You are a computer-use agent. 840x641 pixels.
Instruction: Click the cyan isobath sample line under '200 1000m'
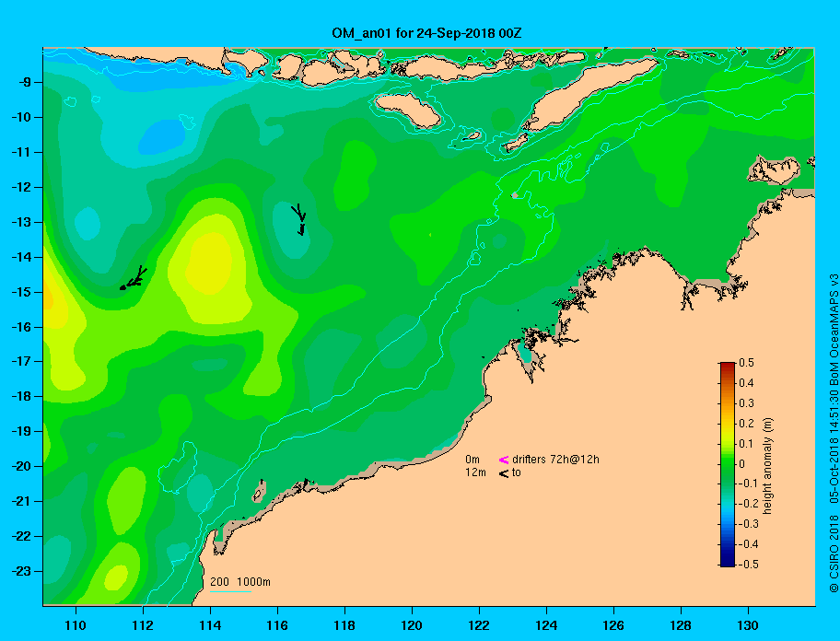(x=230, y=591)
